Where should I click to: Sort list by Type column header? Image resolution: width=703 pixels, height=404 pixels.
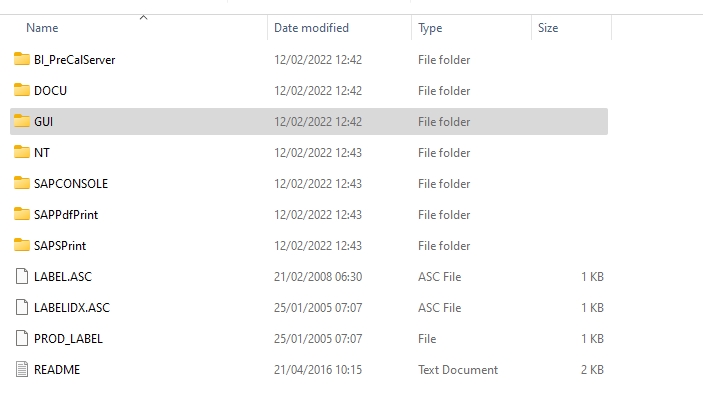pyautogui.click(x=430, y=28)
